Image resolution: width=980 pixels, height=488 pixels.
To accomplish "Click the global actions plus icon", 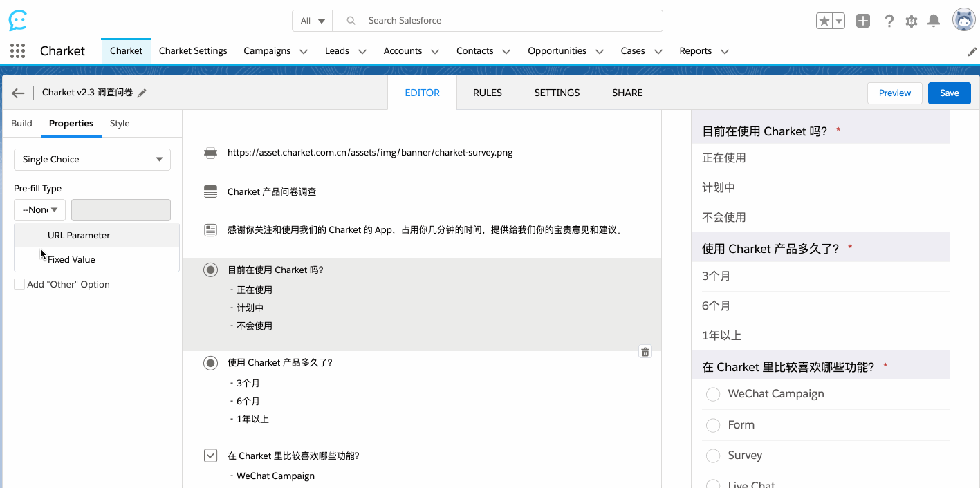I will [x=863, y=21].
